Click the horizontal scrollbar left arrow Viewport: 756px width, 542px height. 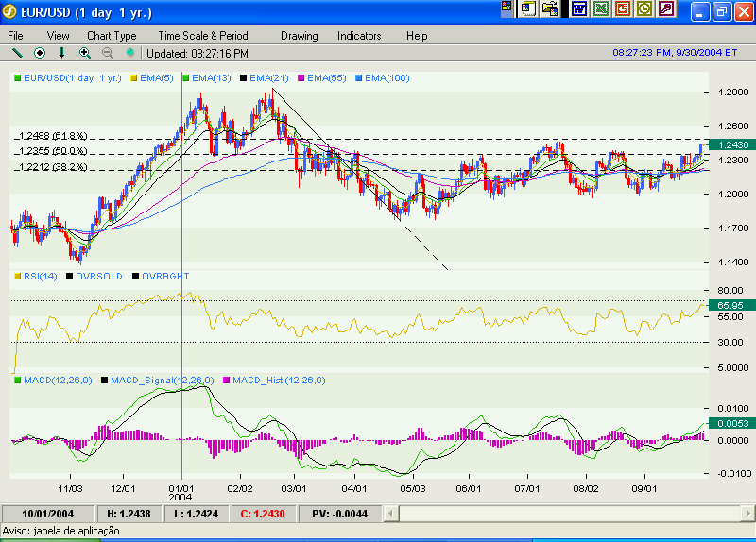tap(406, 513)
